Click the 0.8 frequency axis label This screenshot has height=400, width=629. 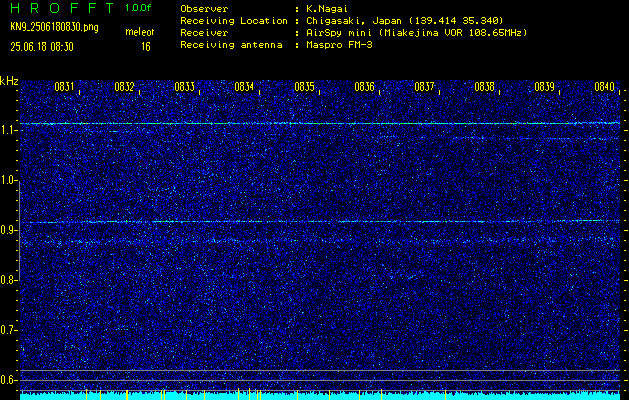point(8,280)
